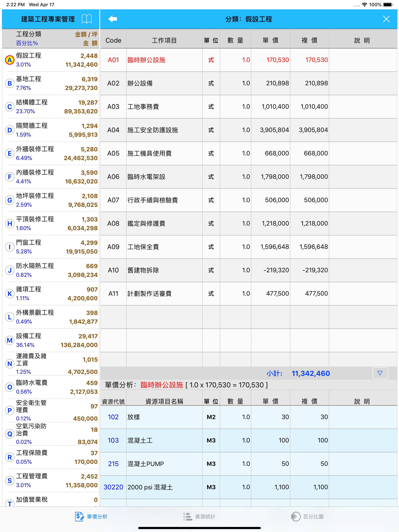Switch to 百分比圖 tab
The width and height of the screenshot is (399, 532).
[307, 516]
